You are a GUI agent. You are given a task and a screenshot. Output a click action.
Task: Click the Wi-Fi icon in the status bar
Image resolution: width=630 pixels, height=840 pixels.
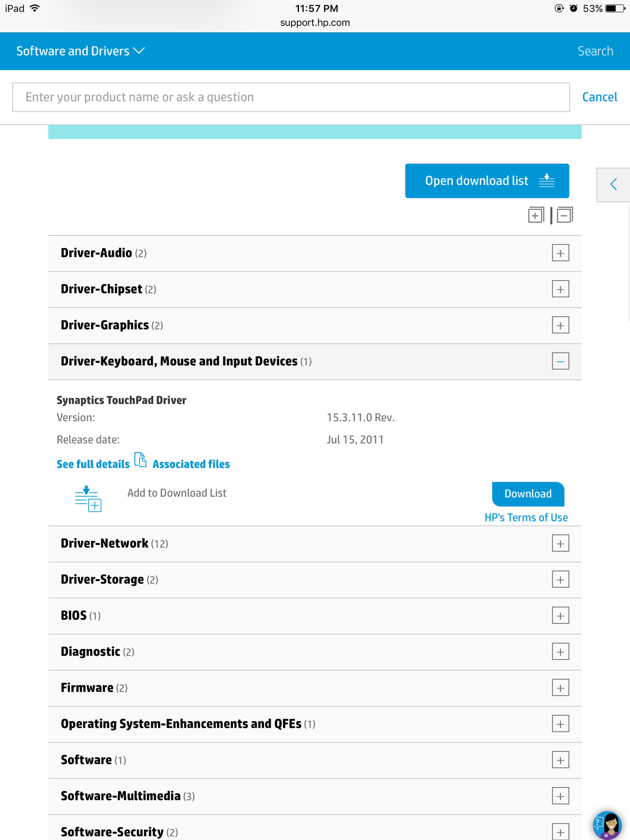point(34,8)
